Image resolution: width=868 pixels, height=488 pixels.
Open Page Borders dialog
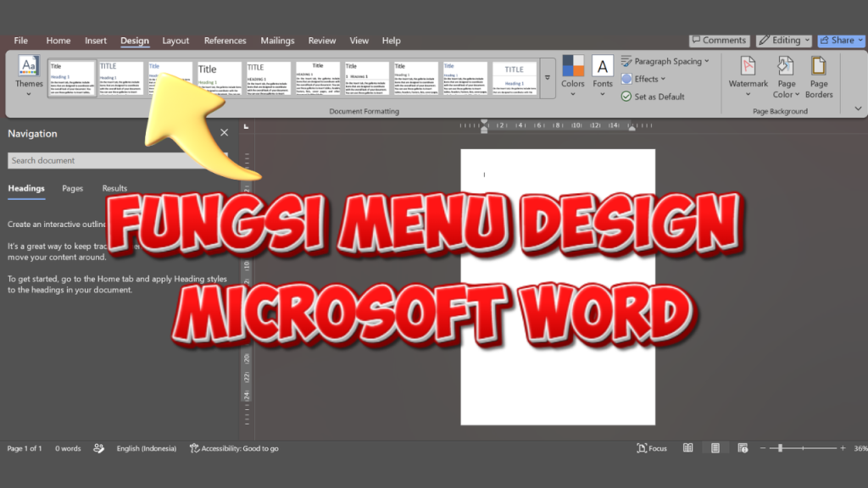819,77
